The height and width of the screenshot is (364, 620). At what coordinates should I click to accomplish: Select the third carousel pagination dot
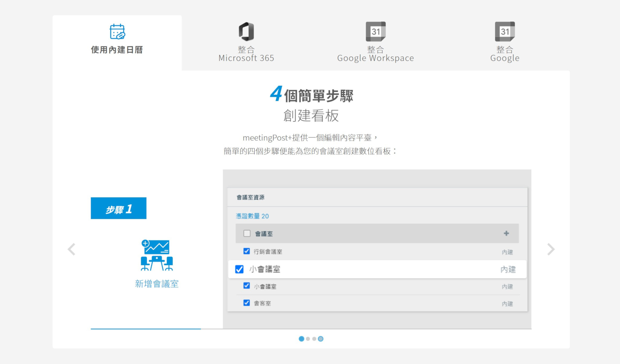pos(314,339)
